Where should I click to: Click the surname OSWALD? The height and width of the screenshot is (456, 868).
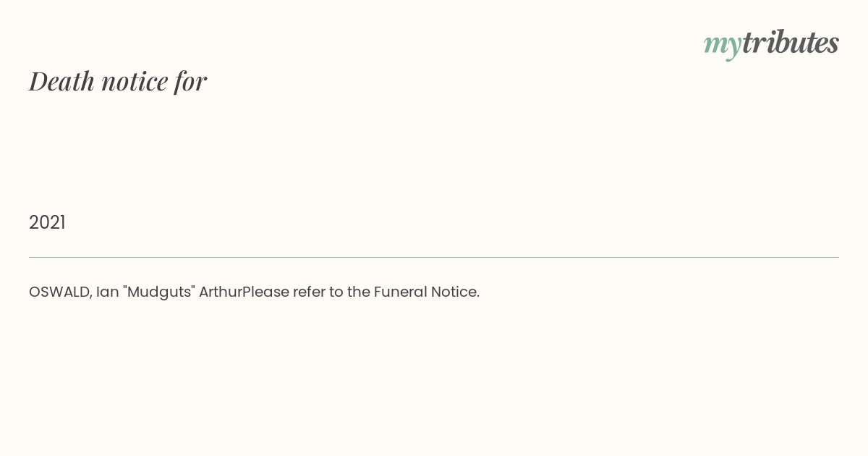pyautogui.click(x=59, y=292)
